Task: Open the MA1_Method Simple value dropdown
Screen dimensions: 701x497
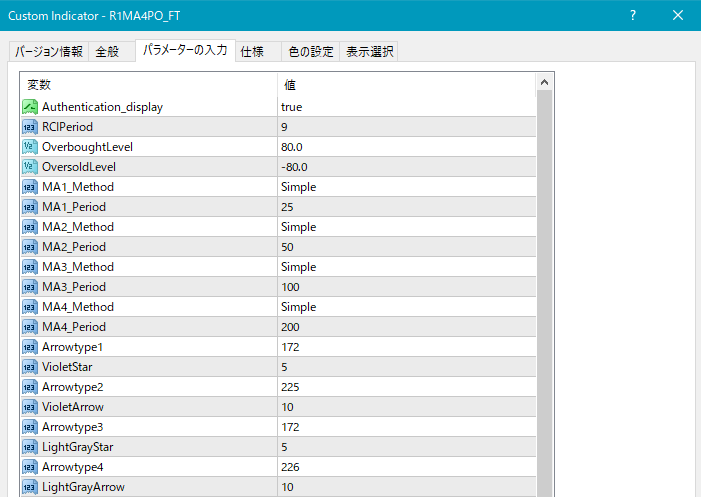Action: [x=299, y=187]
